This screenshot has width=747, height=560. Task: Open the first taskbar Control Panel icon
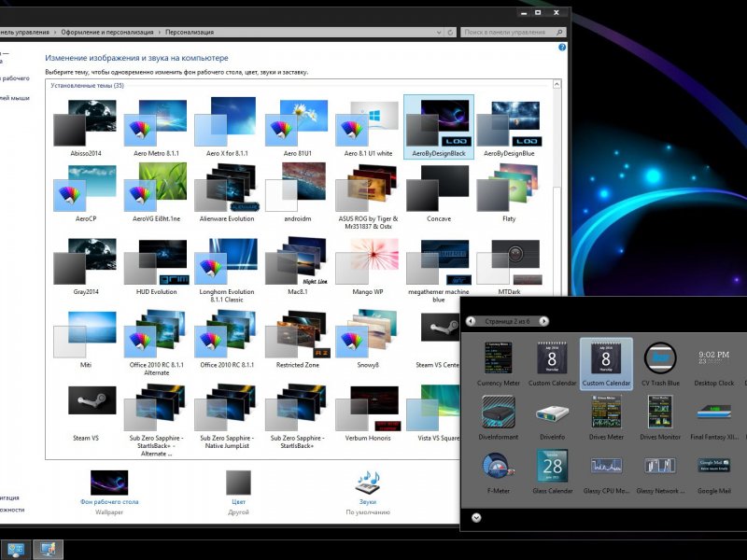pos(16,550)
